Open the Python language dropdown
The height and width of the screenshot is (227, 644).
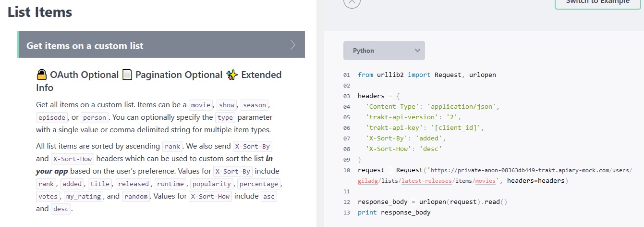point(384,50)
